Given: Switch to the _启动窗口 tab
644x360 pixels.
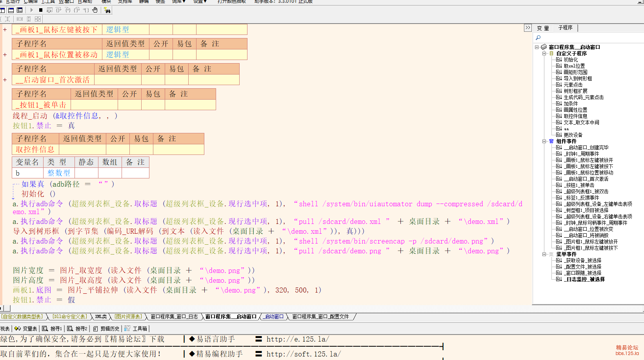Looking at the screenshot, I should click(274, 316).
